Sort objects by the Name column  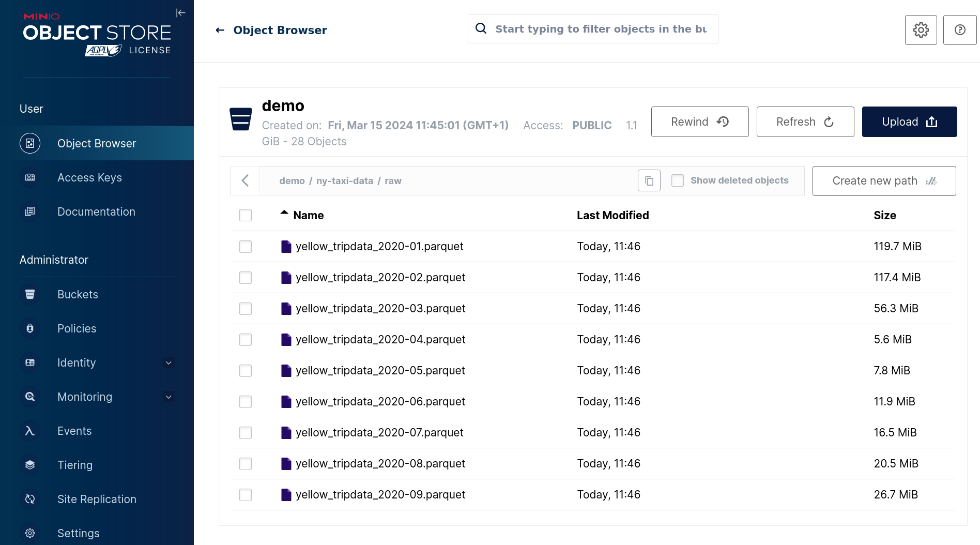tap(308, 216)
